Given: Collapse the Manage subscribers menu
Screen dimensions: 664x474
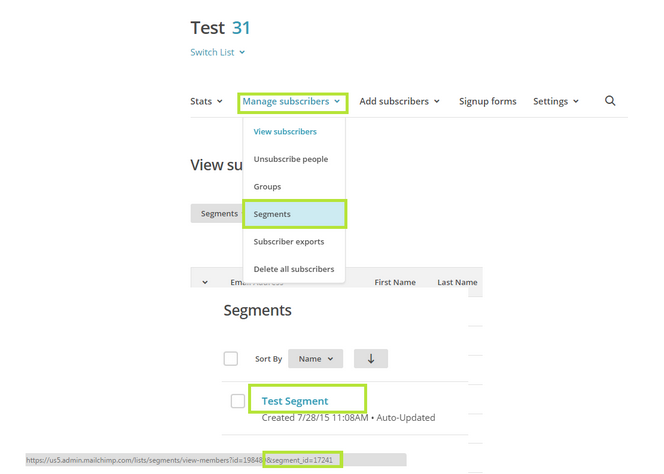Looking at the screenshot, I should (x=292, y=101).
